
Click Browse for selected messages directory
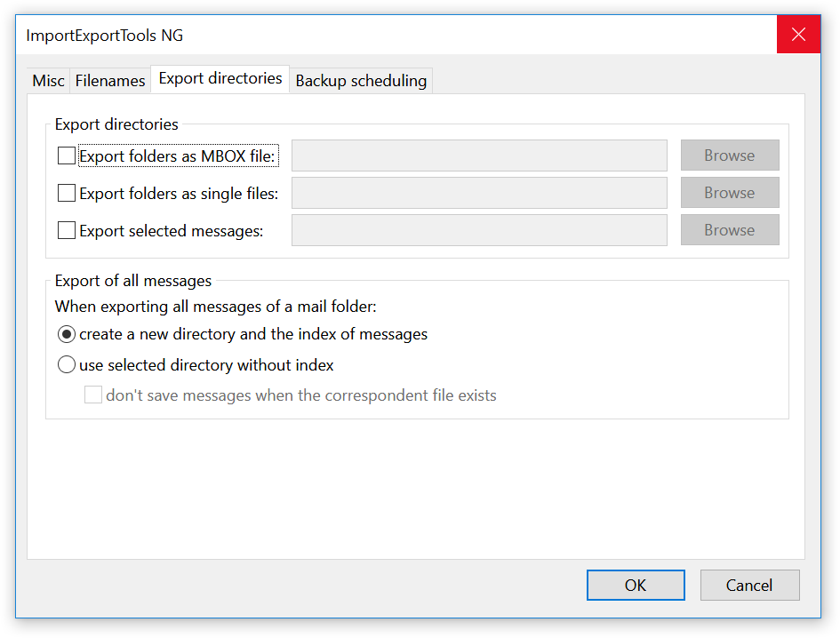tap(730, 230)
